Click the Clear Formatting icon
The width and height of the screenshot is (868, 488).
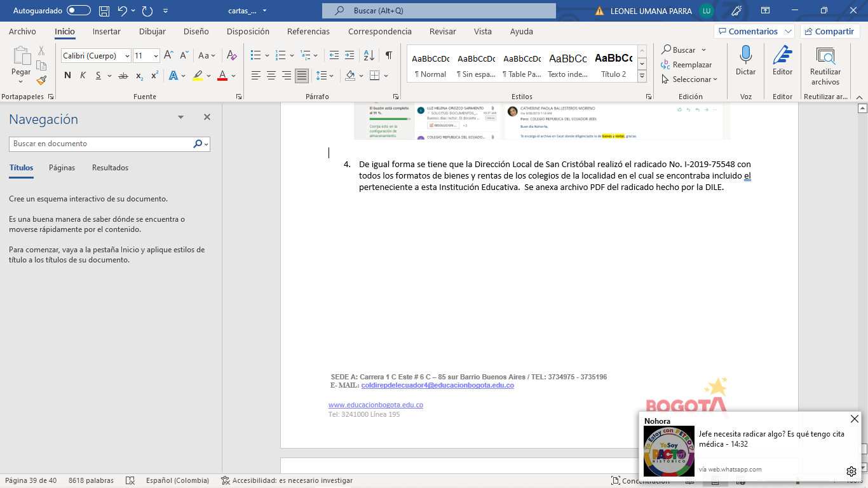pos(232,55)
